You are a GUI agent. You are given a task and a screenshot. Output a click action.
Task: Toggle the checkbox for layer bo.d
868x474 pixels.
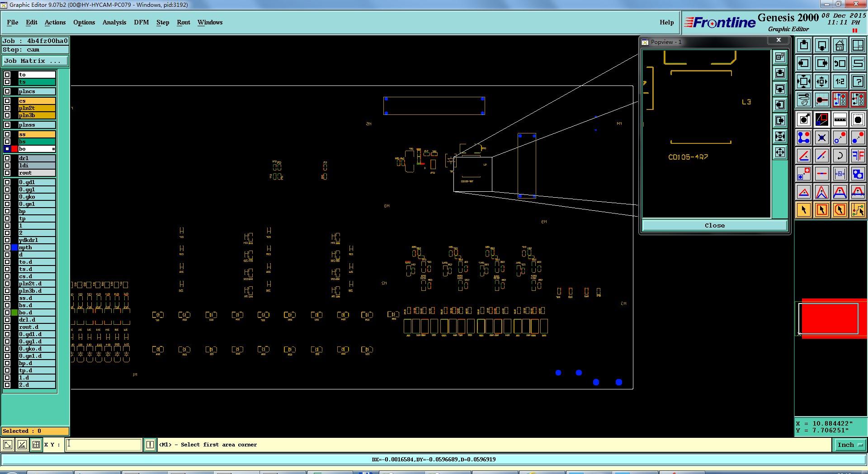[7, 313]
